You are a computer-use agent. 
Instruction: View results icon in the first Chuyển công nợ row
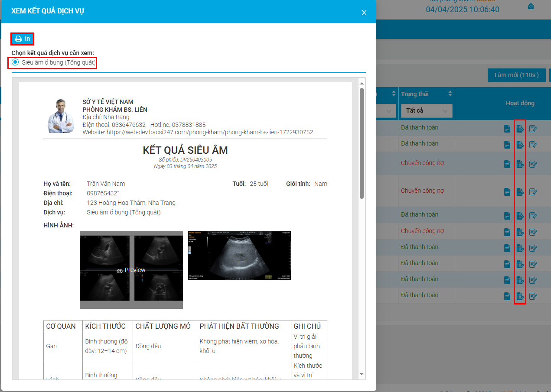coord(520,164)
